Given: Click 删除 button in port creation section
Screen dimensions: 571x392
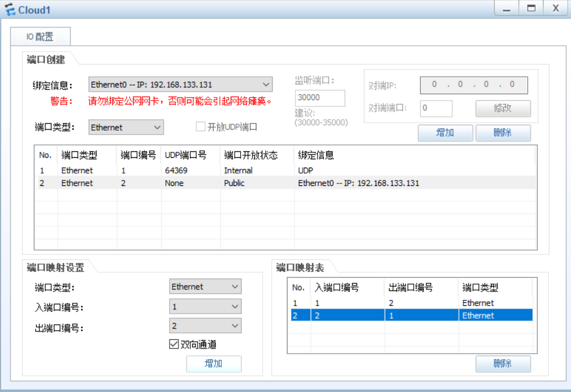Looking at the screenshot, I should [502, 133].
